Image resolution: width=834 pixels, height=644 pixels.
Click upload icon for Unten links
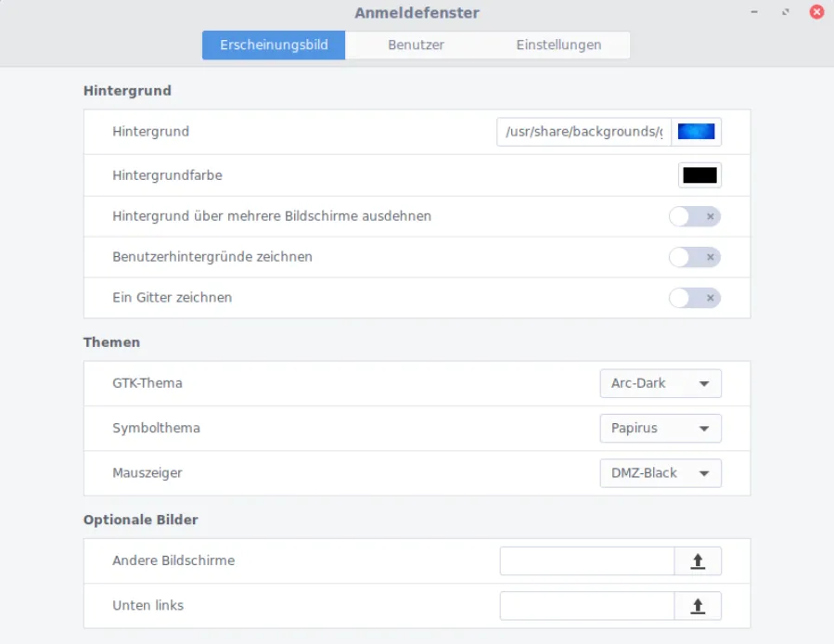click(x=698, y=606)
